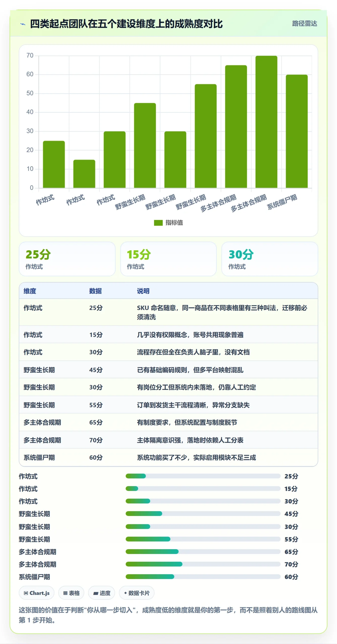This screenshot has height=644, width=337.
Task: Click the progress bar labeled 25分
Action: pyautogui.click(x=203, y=476)
